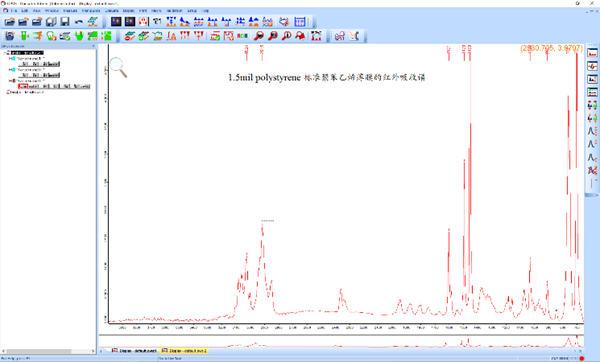Click the first red magnifier search icon

[259, 36]
